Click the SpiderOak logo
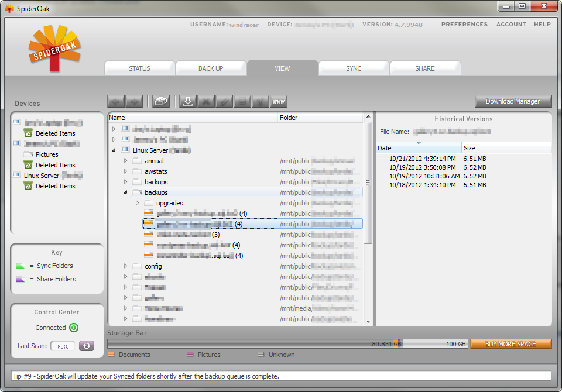Viewport: 562px width, 392px height. click(54, 47)
